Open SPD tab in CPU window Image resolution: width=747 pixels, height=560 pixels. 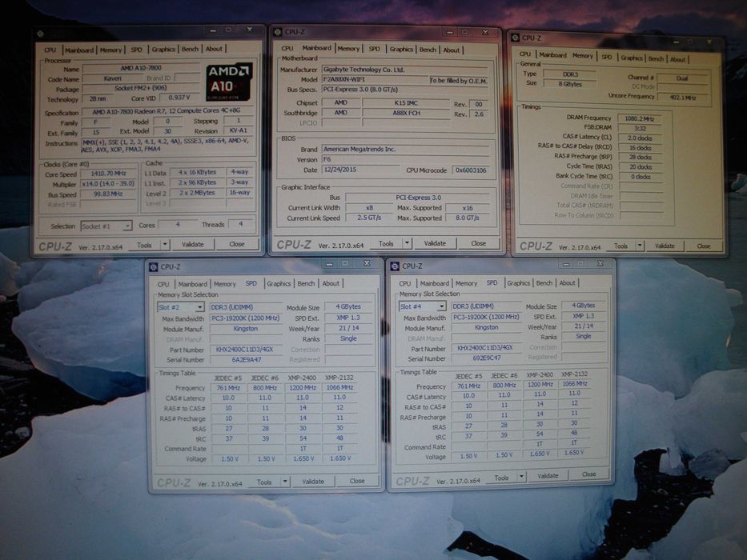click(137, 49)
